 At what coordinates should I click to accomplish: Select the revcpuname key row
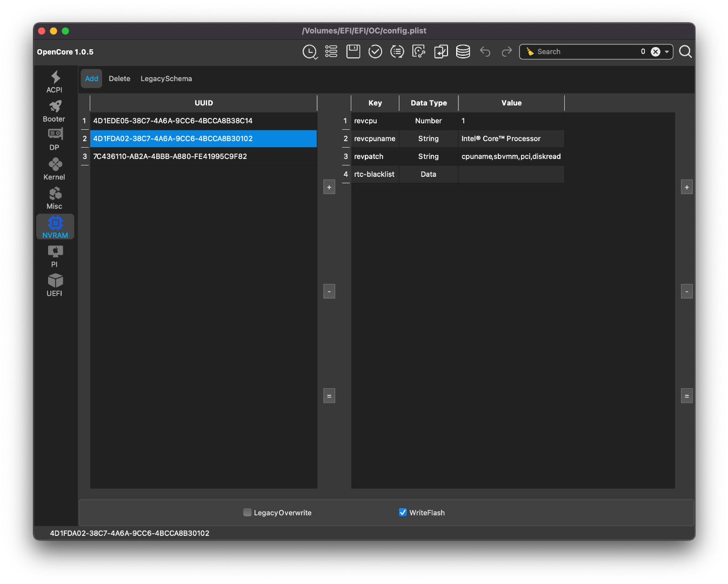(x=375, y=138)
